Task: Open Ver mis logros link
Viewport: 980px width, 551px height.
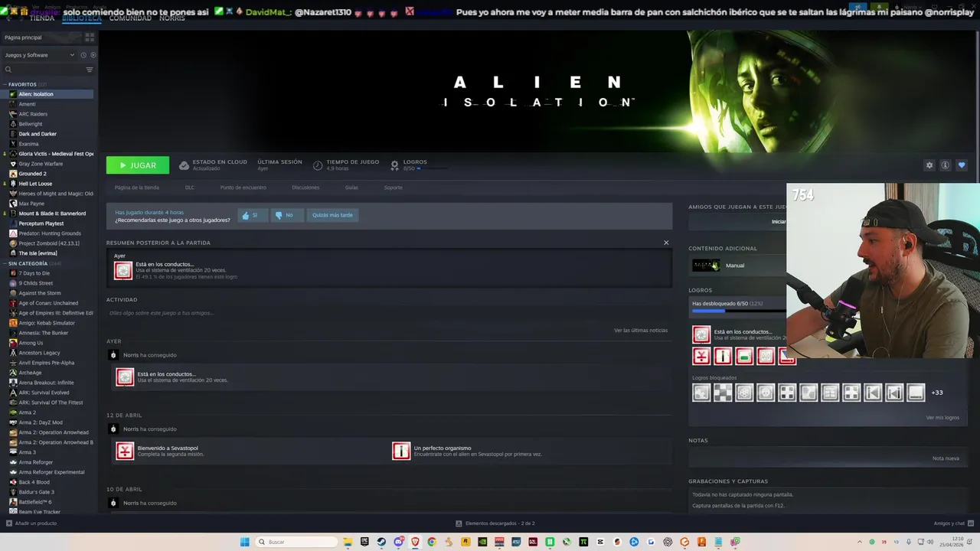Action: (942, 418)
